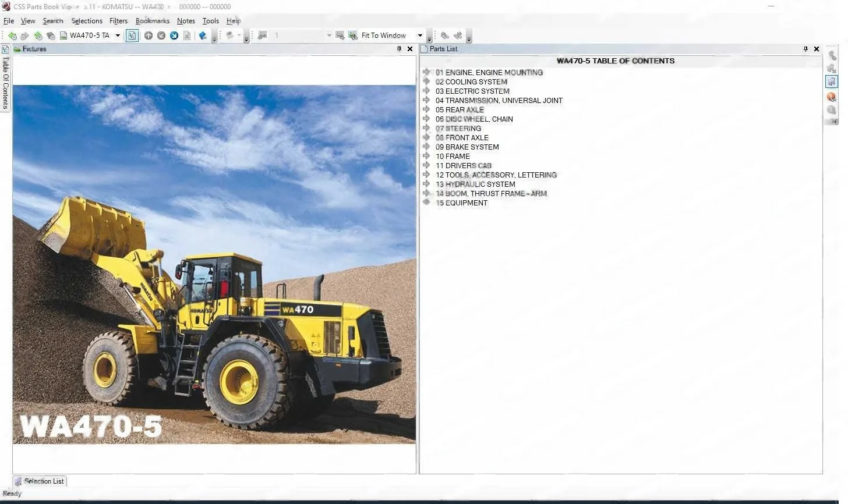Open the Selections menu
This screenshot has width=848, height=504.
coord(87,21)
